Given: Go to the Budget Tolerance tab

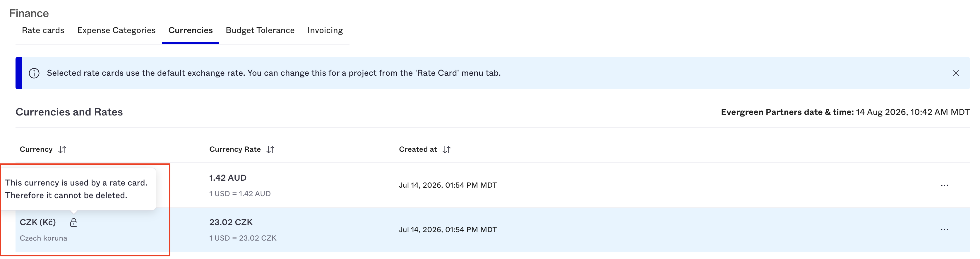Looking at the screenshot, I should point(260,30).
